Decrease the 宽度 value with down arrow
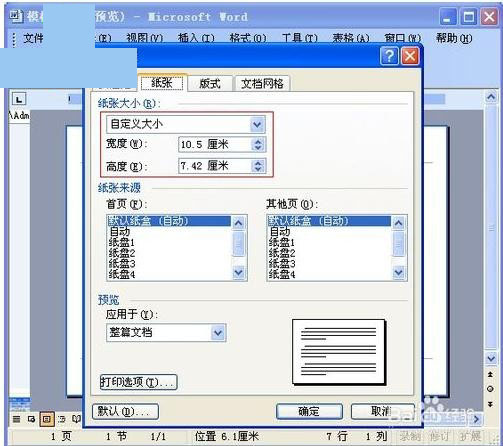The height and width of the screenshot is (446, 503). (258, 148)
